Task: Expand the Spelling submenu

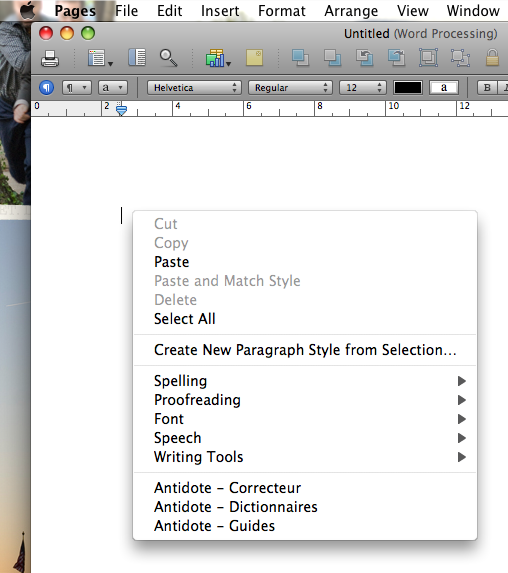Action: tap(305, 381)
